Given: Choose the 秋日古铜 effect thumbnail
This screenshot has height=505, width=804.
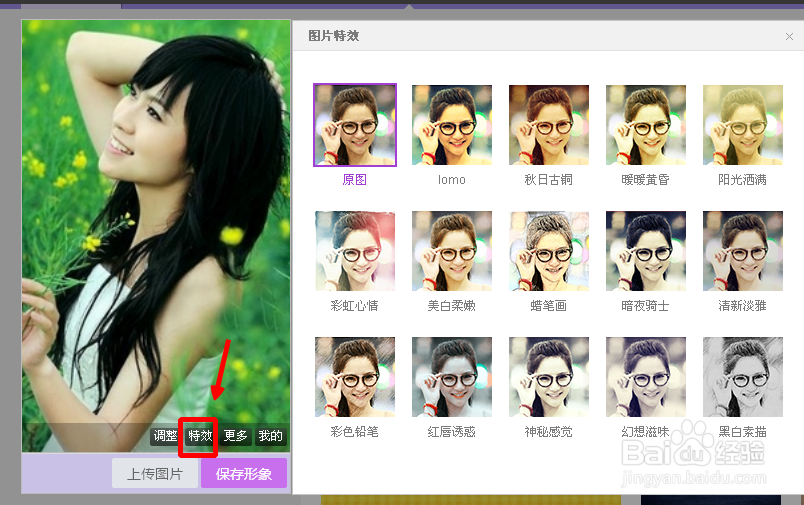Looking at the screenshot, I should [549, 125].
